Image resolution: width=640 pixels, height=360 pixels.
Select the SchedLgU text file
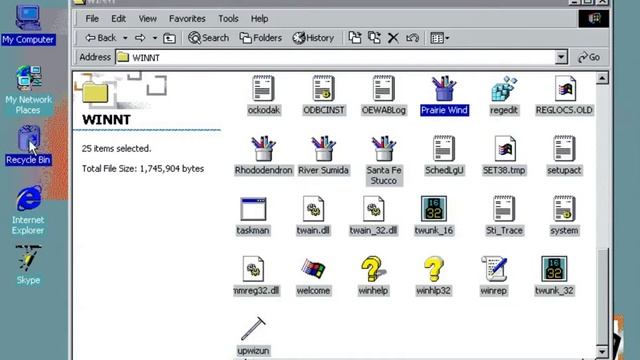444,149
